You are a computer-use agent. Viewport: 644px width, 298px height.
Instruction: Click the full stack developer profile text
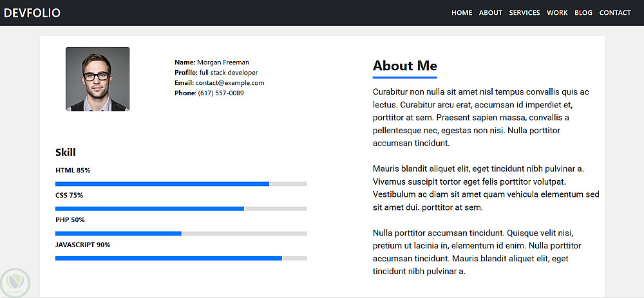click(229, 73)
